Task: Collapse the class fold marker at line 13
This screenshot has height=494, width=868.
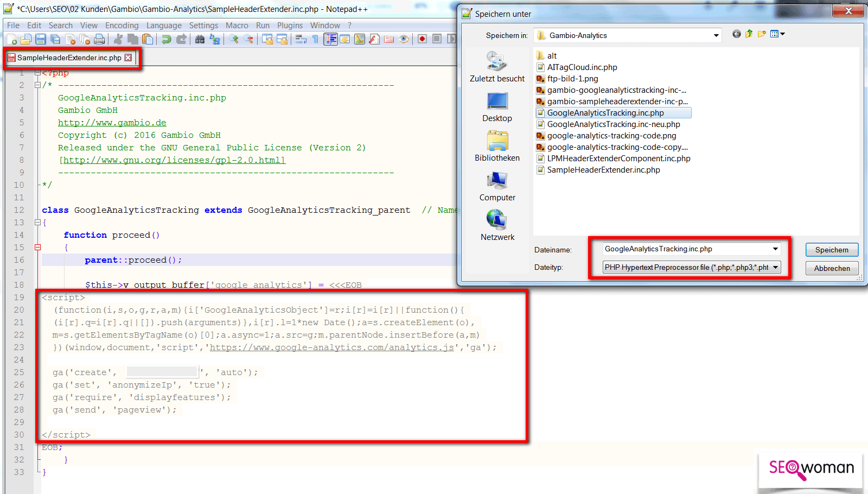Action: pyautogui.click(x=37, y=222)
